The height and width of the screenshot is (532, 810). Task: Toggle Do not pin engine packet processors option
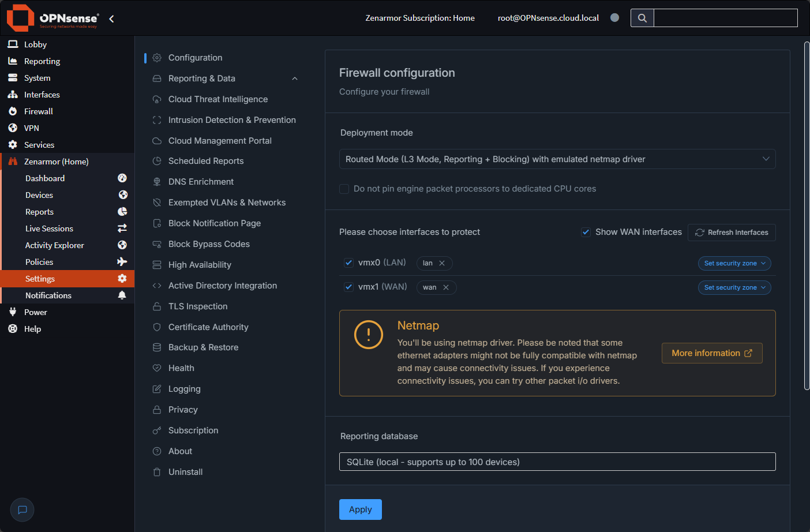click(344, 189)
